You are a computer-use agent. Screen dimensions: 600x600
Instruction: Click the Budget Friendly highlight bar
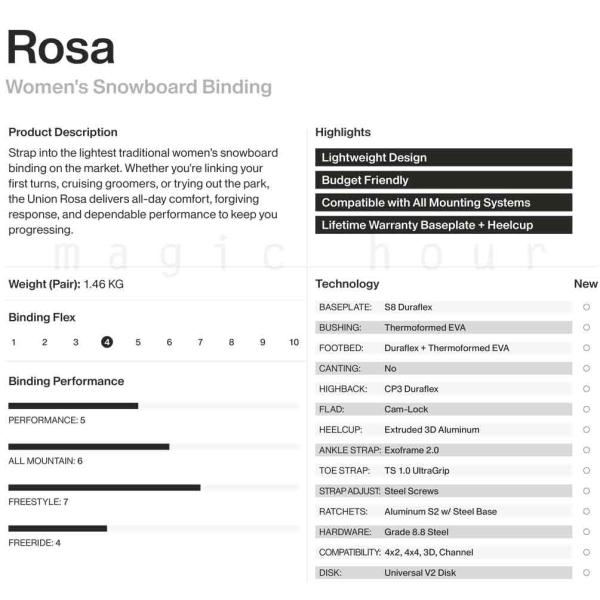click(443, 180)
